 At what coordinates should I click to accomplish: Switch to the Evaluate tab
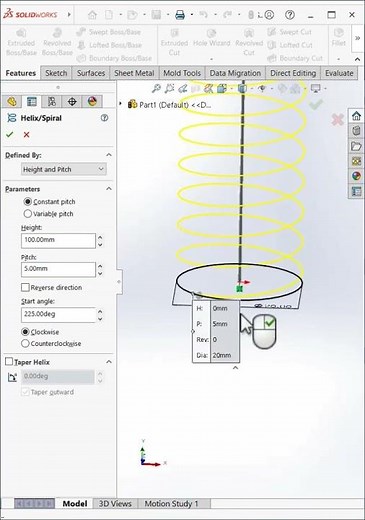point(339,73)
